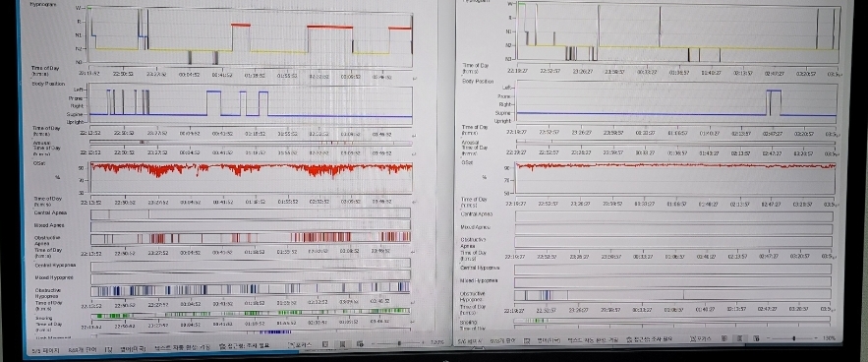868x362 pixels.
Task: Adjust the zoom slider in right document
Action: tap(793, 338)
